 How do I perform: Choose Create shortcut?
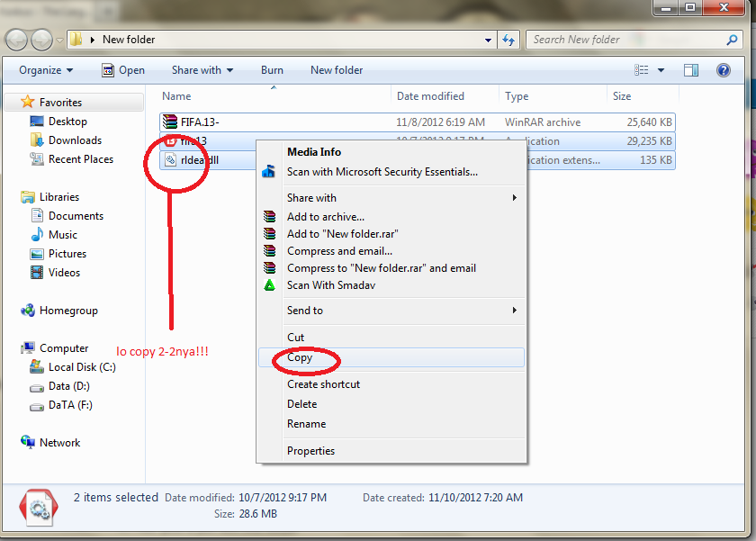point(391,384)
